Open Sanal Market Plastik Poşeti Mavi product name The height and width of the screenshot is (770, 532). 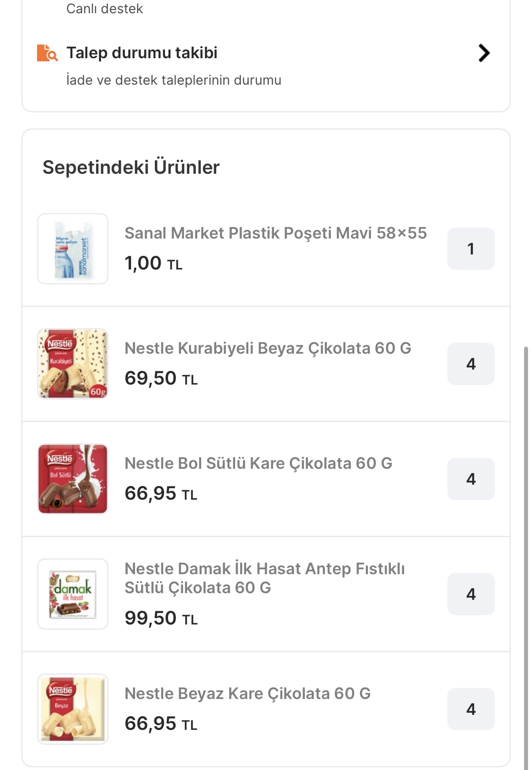tap(276, 233)
